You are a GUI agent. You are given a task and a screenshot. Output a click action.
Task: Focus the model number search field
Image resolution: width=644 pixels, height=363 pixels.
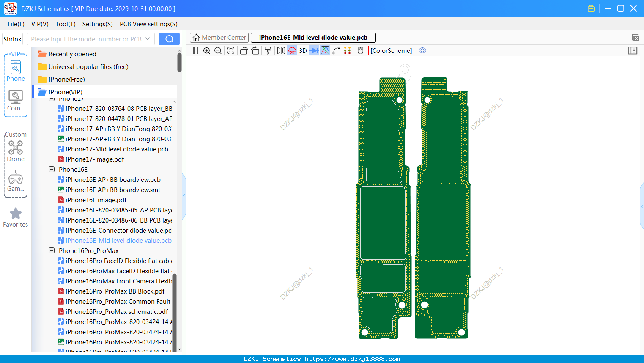(86, 39)
